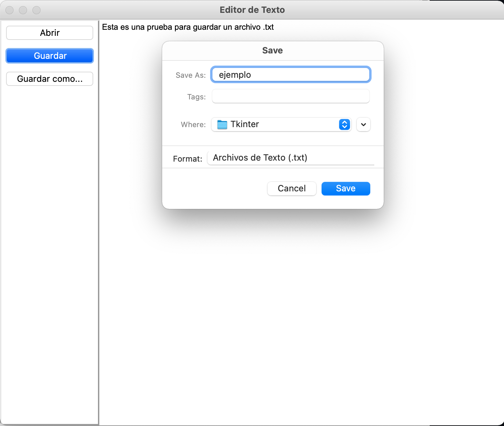Confirm saving with the blue Save button
This screenshot has height=426, width=504.
click(345, 188)
